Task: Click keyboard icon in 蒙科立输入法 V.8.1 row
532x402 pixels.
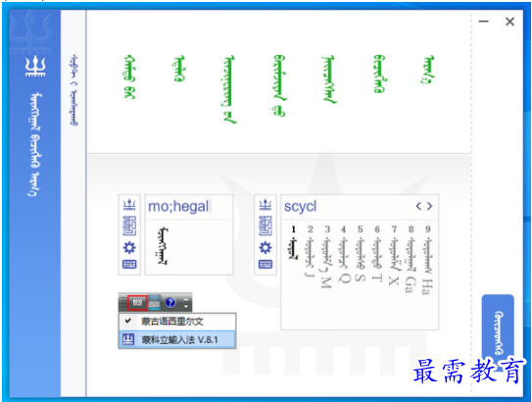Action: pyautogui.click(x=128, y=339)
